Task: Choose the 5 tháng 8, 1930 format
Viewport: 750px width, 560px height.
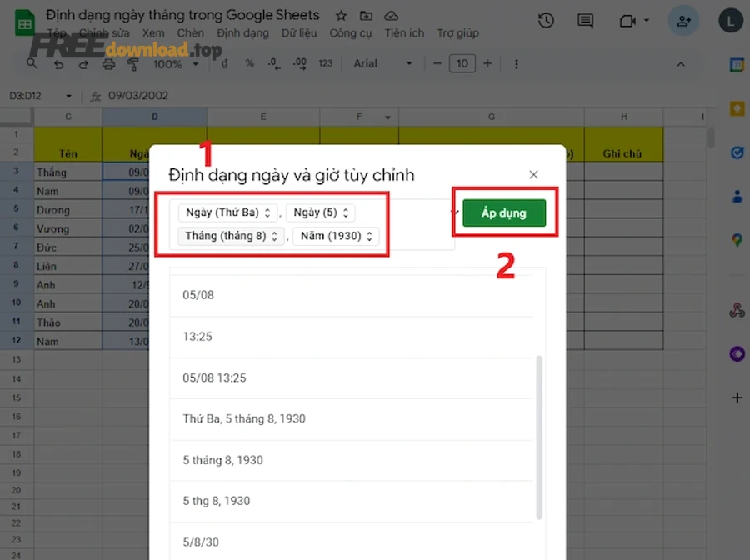Action: point(352,460)
